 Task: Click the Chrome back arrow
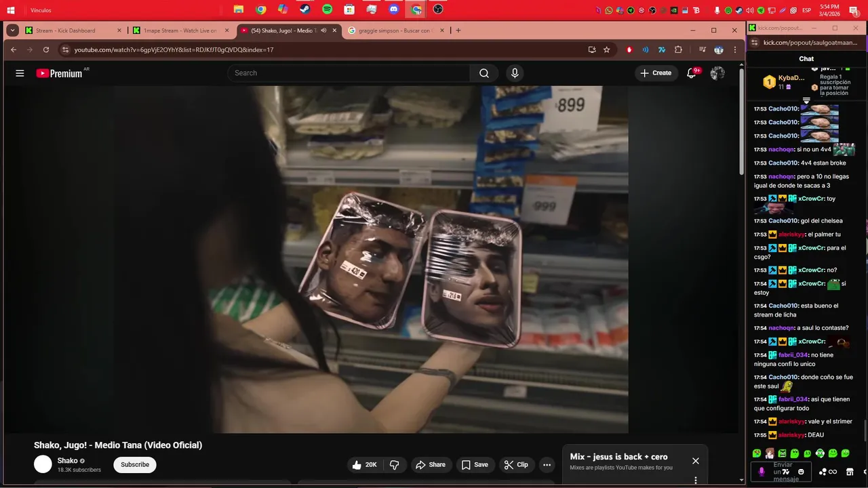pyautogui.click(x=14, y=49)
